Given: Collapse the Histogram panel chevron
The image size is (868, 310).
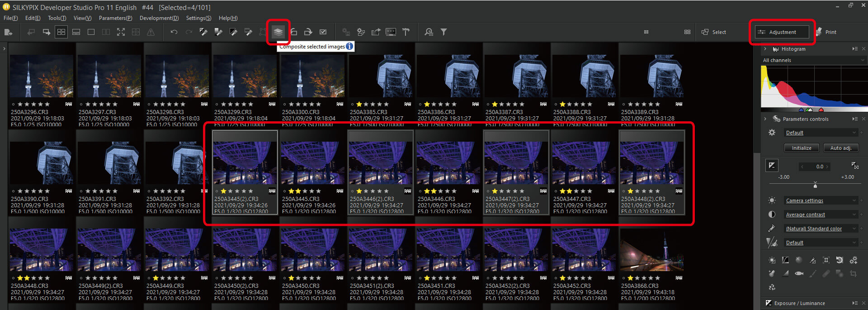Looking at the screenshot, I should (765, 49).
